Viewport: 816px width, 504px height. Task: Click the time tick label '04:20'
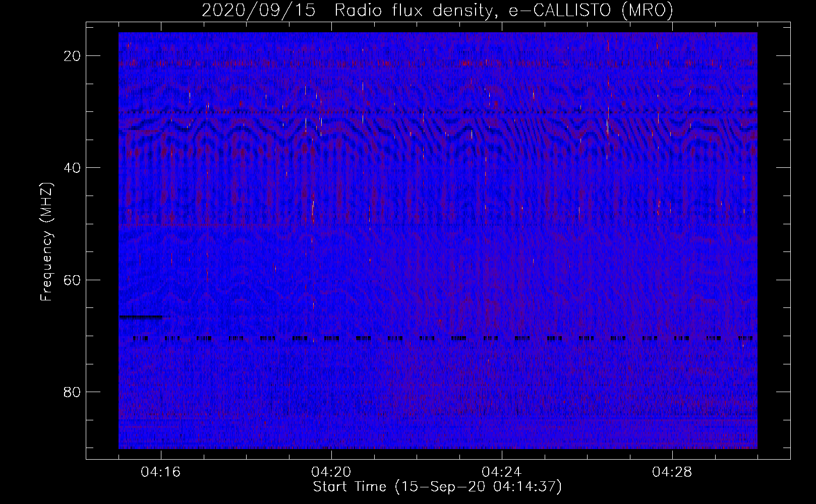[331, 472]
